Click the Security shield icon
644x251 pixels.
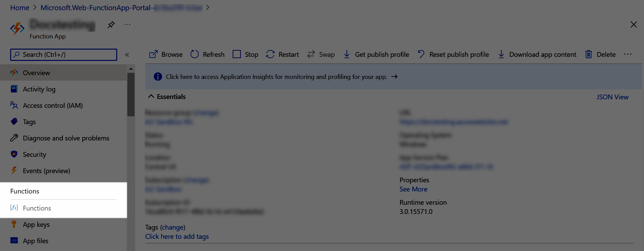tap(14, 154)
